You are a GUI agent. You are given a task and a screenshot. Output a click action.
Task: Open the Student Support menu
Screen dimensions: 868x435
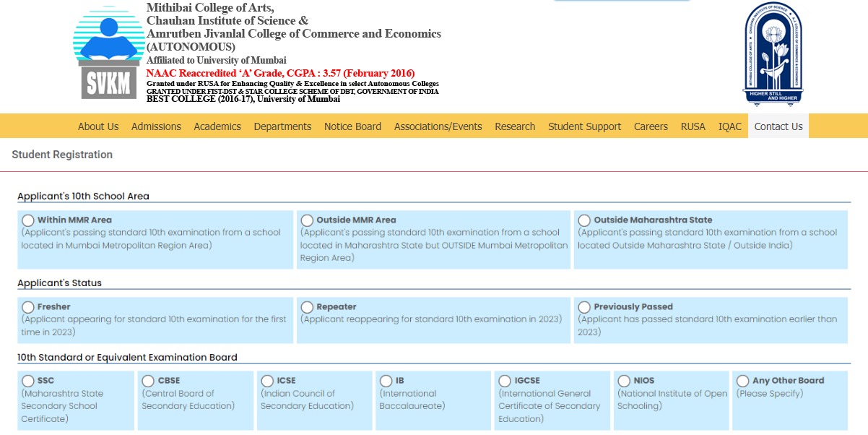584,126
